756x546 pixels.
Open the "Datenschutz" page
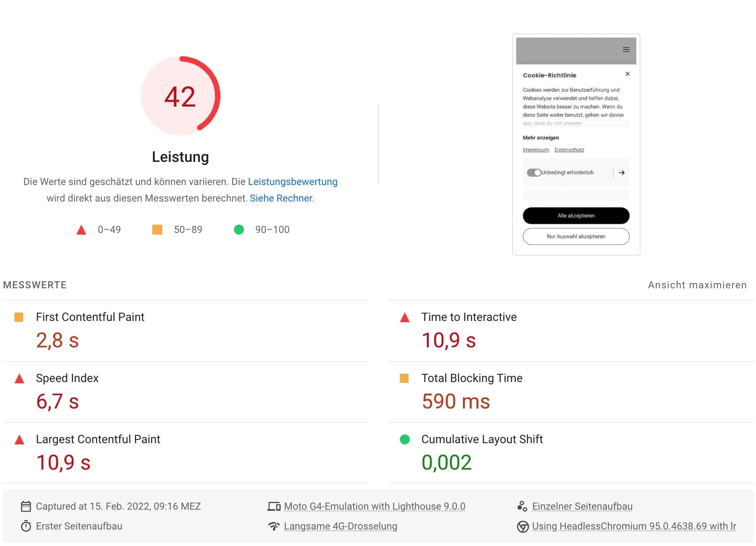(569, 150)
